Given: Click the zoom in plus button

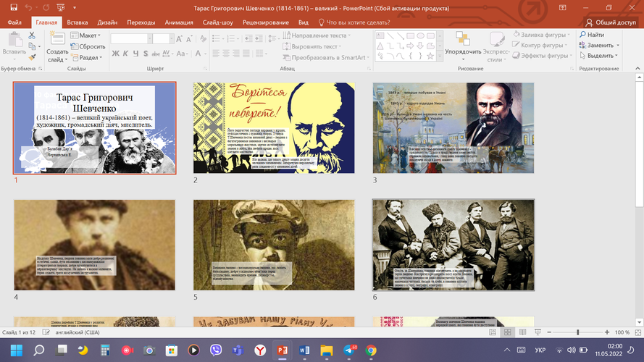Looking at the screenshot, I should (x=606, y=332).
